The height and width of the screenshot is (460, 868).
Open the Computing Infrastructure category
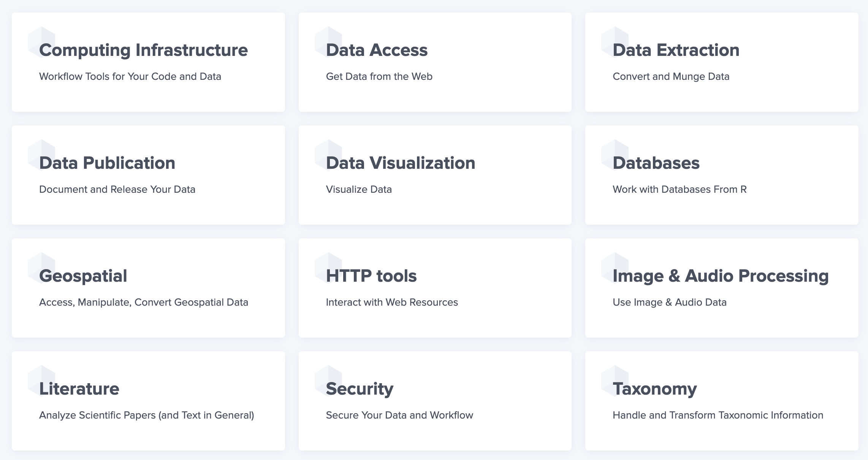click(x=143, y=50)
